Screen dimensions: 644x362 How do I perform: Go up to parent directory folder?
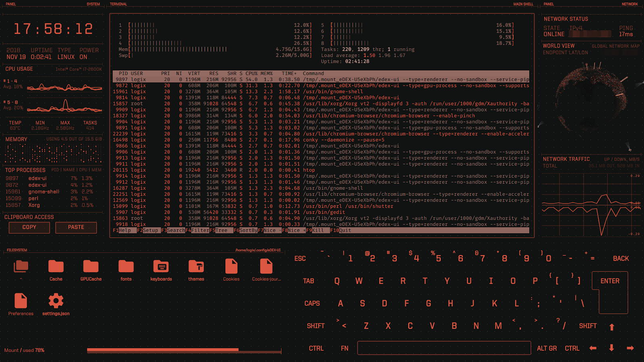coord(21,267)
